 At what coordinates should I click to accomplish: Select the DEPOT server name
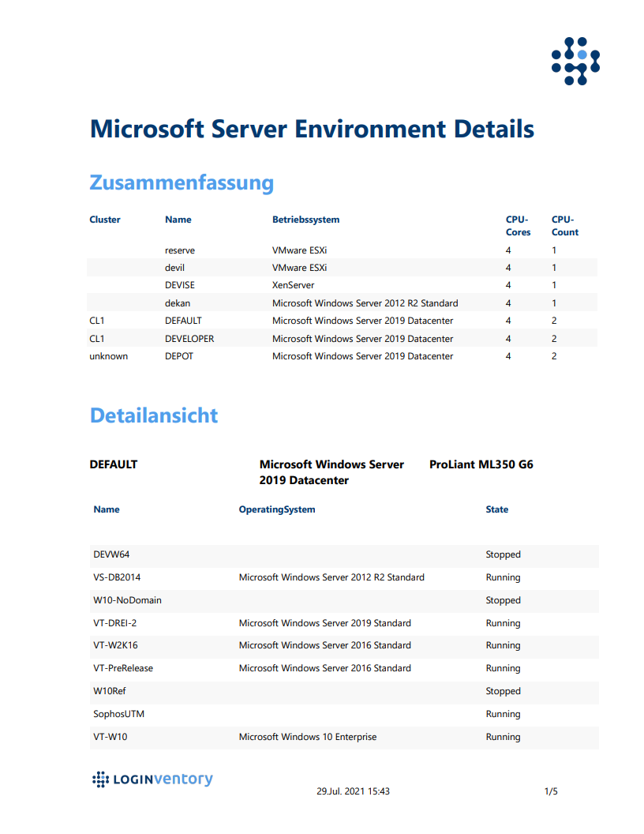pos(179,356)
